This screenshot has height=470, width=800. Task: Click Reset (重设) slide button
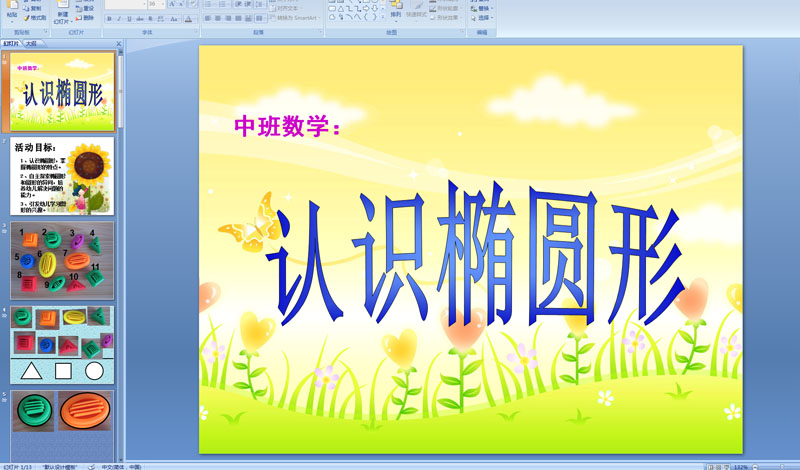click(x=85, y=8)
